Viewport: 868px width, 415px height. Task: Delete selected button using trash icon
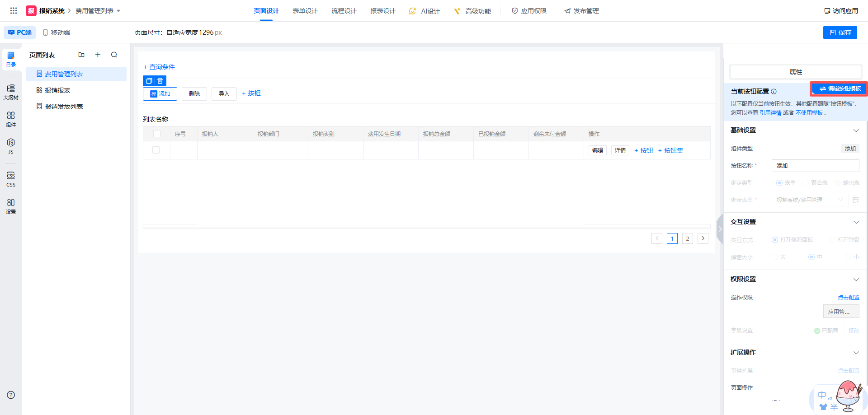160,81
